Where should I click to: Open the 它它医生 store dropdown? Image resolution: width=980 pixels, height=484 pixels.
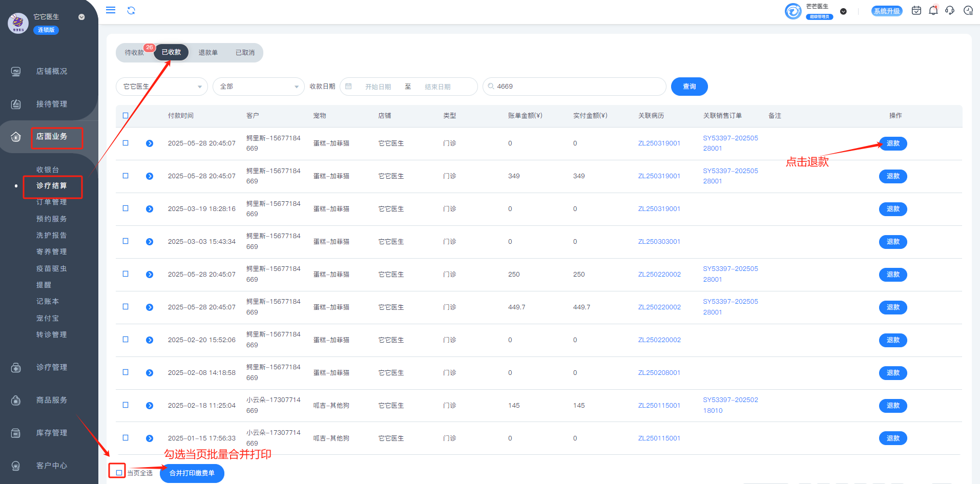pos(162,87)
